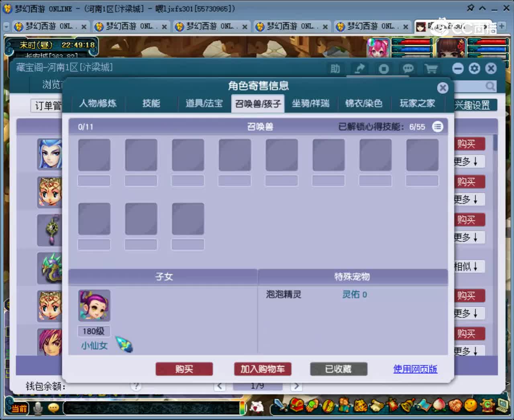514x420 pixels.
Task: Click the up-arrow collapse icon in title bar
Action: coord(482,8)
